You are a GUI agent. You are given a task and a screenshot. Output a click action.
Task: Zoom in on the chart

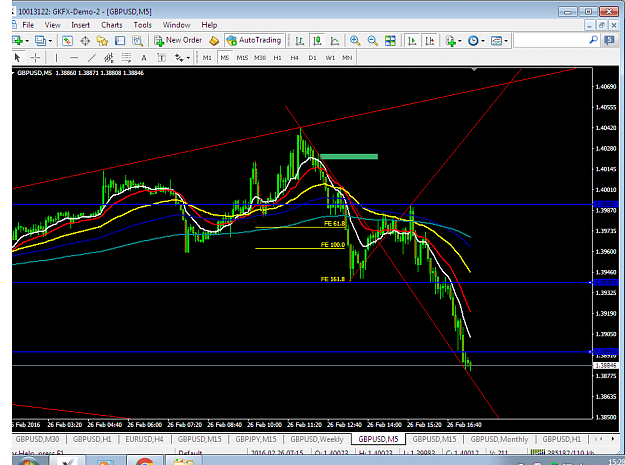coord(355,41)
